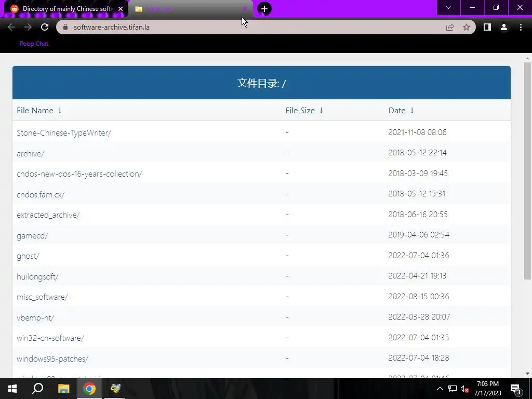Open the ghost/ folder
Screen dimensions: 532x399
click(x=28, y=256)
